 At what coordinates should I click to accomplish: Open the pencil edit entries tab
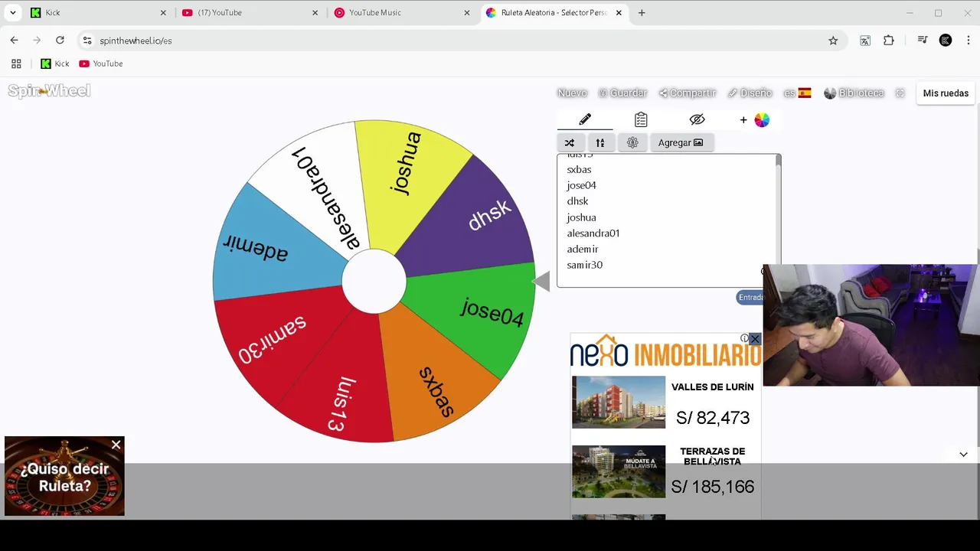[x=585, y=120]
